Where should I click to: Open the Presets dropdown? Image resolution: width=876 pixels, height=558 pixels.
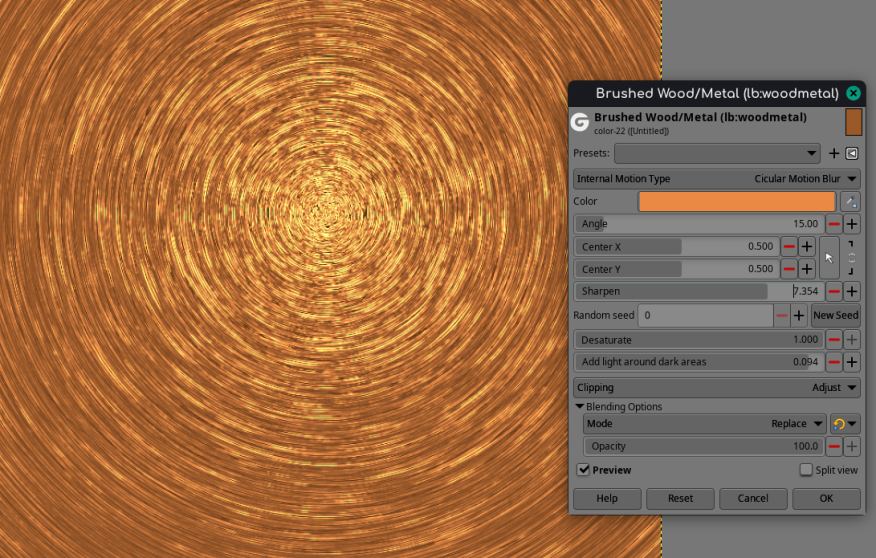coord(717,154)
